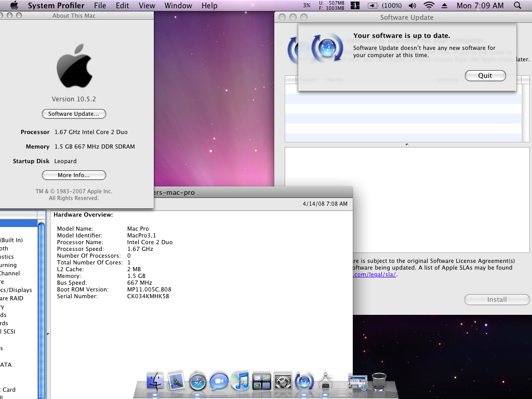Click the Startup Disk value Leopard

65,161
